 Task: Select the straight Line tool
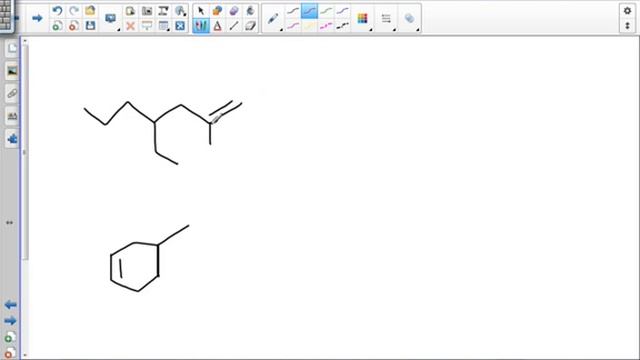coord(234,26)
